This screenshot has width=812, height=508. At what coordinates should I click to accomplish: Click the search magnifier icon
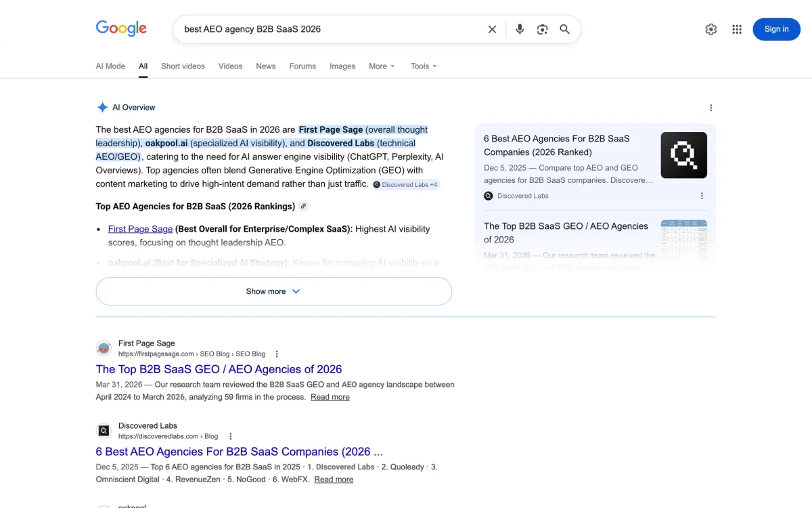tap(564, 29)
